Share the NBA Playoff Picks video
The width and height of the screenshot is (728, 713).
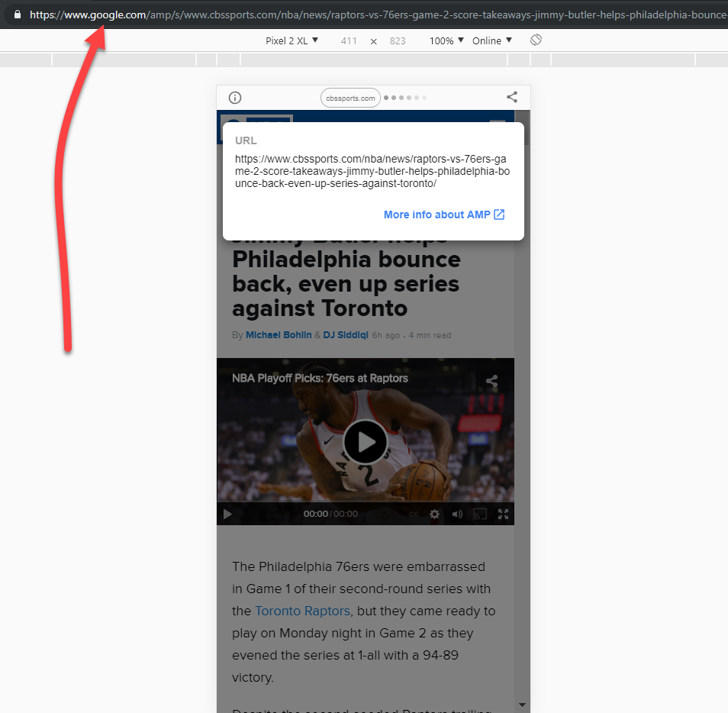pos(491,381)
